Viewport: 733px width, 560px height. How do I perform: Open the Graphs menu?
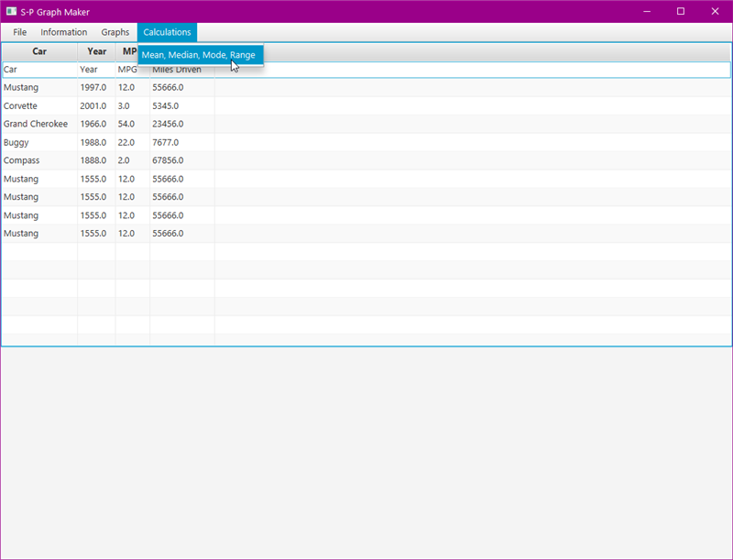pos(115,32)
